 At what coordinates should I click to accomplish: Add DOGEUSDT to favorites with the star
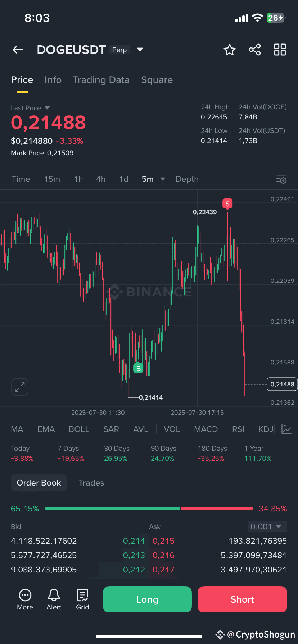pyautogui.click(x=230, y=50)
